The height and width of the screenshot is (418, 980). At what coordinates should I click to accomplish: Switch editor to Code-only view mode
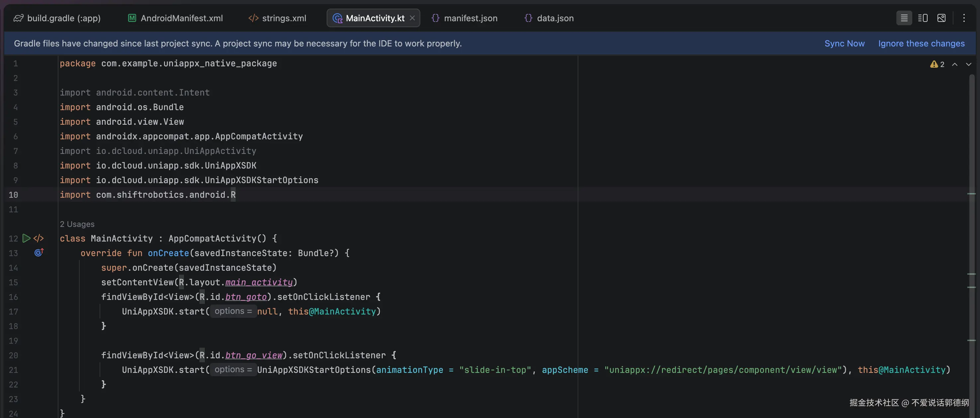coord(904,18)
